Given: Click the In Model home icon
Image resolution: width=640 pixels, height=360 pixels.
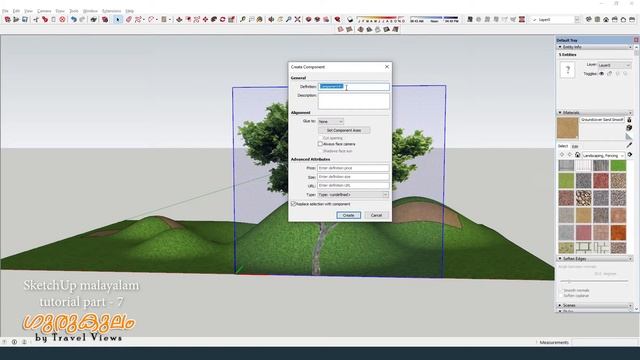Looking at the screenshot, I should (x=577, y=155).
